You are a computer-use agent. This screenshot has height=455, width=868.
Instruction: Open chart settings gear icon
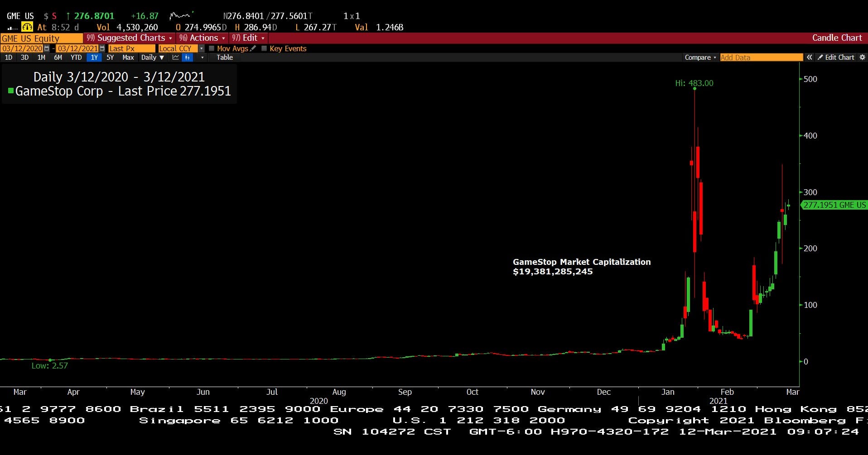point(862,57)
